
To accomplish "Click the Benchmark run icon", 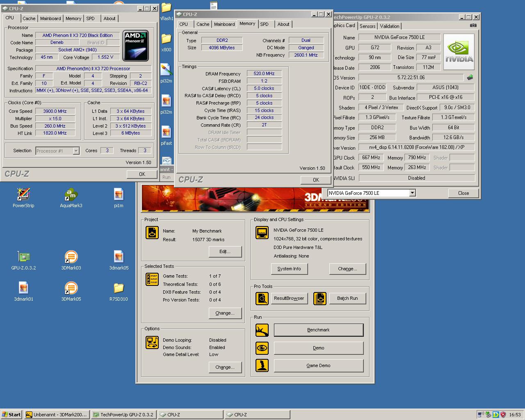I will click(x=262, y=330).
